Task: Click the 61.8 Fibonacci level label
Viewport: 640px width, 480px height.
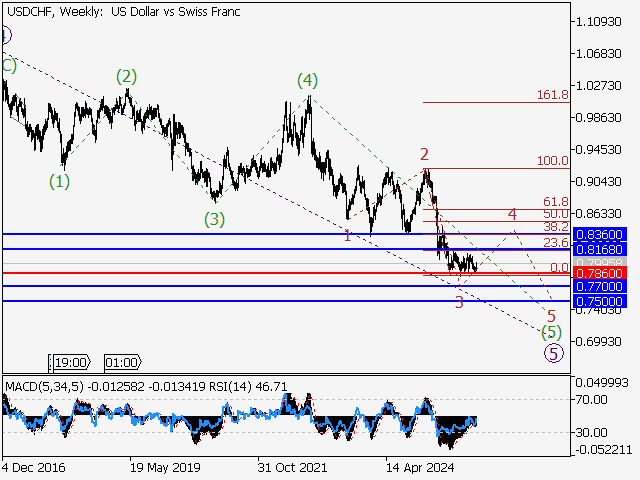Action: pyautogui.click(x=556, y=202)
